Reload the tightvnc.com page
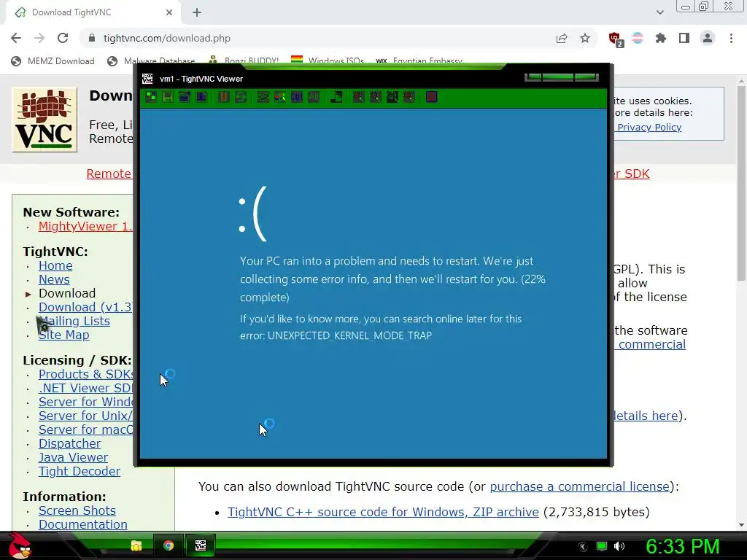Screen dimensions: 747x560 click(63, 38)
